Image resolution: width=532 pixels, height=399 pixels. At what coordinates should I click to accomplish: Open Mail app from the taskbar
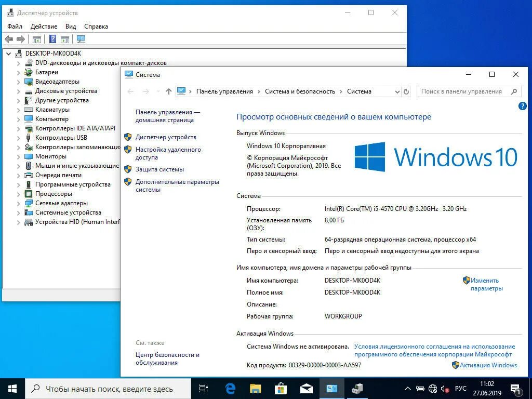(306, 389)
